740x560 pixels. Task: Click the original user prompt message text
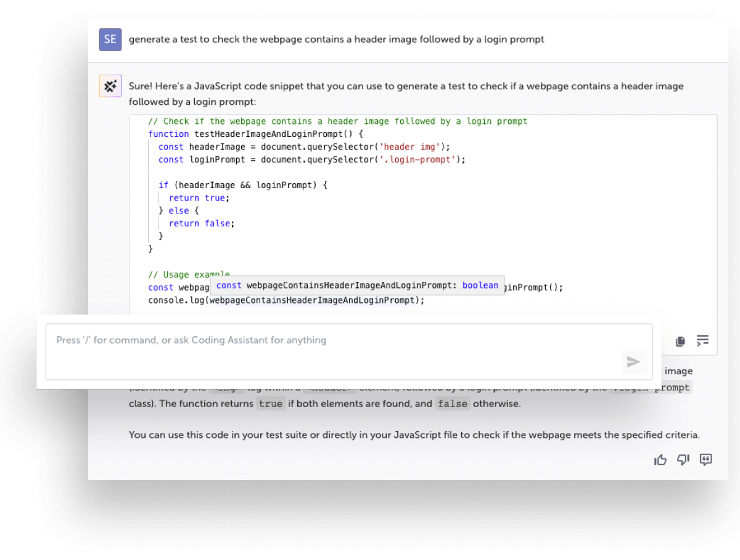coord(336,39)
